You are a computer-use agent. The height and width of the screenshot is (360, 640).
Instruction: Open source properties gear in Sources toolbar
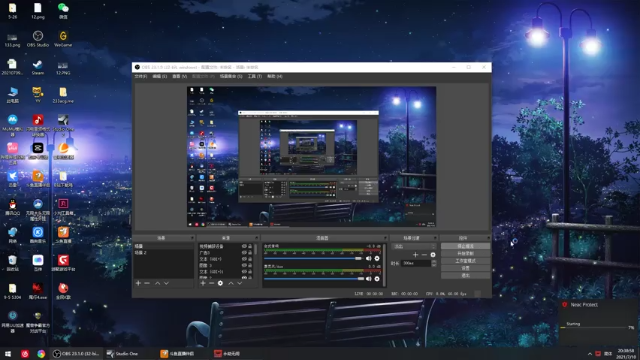[220, 283]
